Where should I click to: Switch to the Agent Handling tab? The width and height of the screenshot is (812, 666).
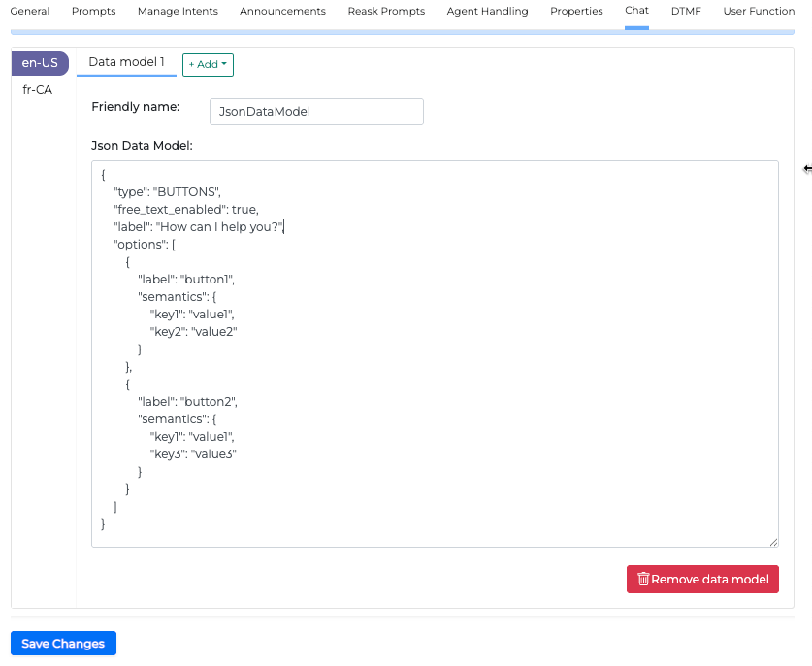point(487,12)
